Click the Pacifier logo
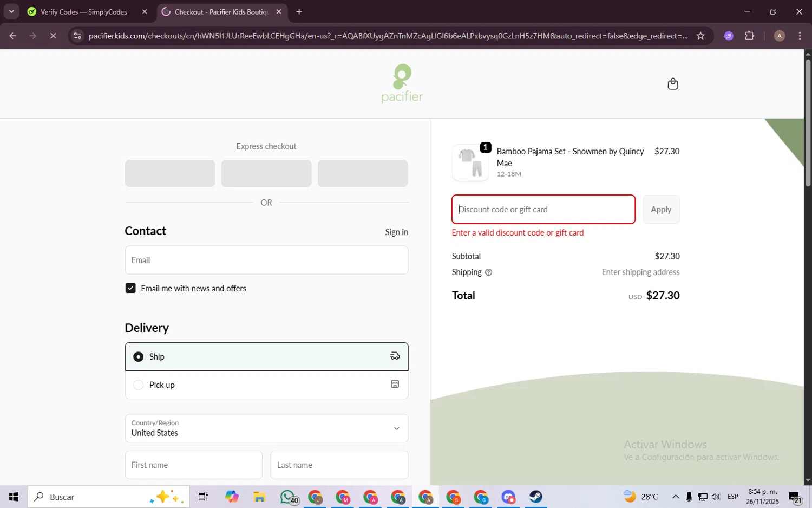The image size is (812, 508). coord(402,83)
